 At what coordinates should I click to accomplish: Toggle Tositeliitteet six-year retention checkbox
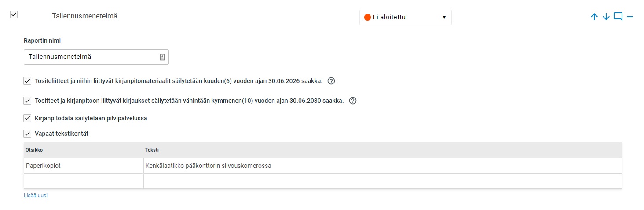pos(27,81)
